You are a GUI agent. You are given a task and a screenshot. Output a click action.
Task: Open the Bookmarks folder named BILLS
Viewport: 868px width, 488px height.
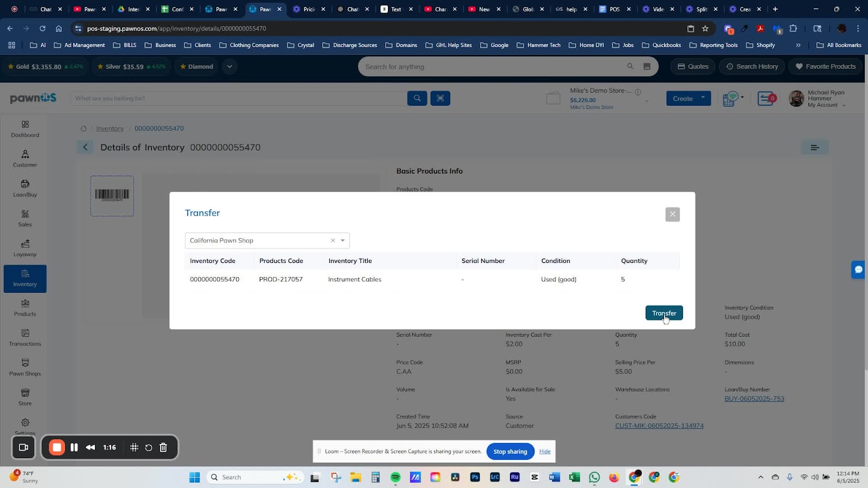pos(125,45)
